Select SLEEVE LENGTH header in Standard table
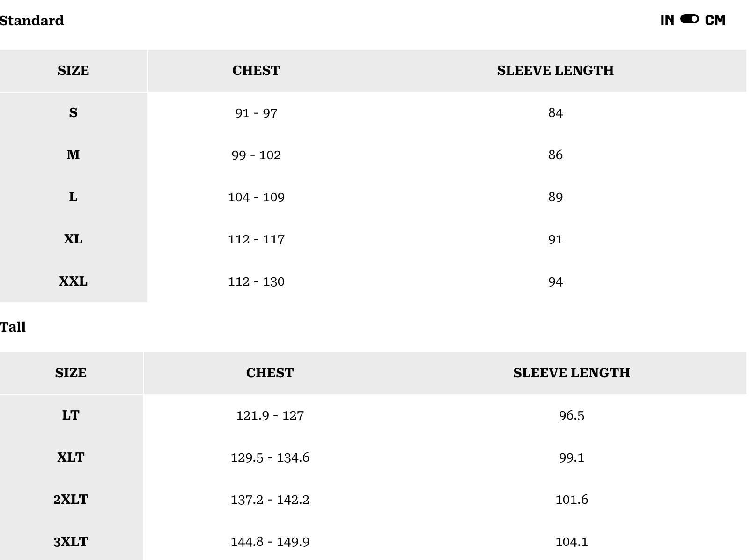Screen dimensions: 751x560 click(x=555, y=70)
